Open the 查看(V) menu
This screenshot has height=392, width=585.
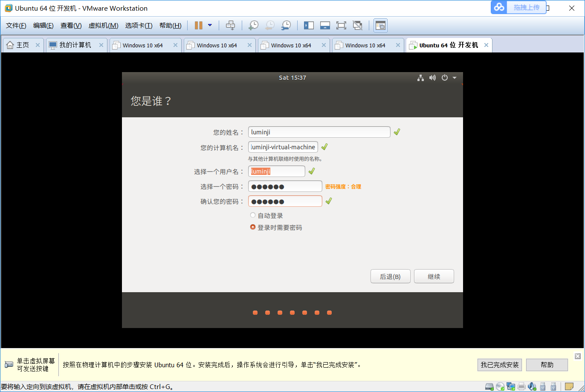(71, 26)
